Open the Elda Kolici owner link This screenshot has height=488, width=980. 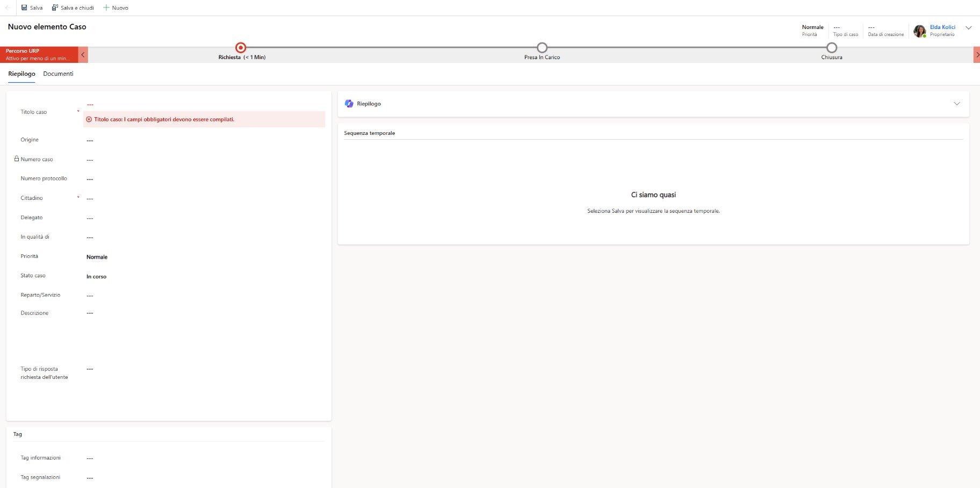tap(942, 27)
